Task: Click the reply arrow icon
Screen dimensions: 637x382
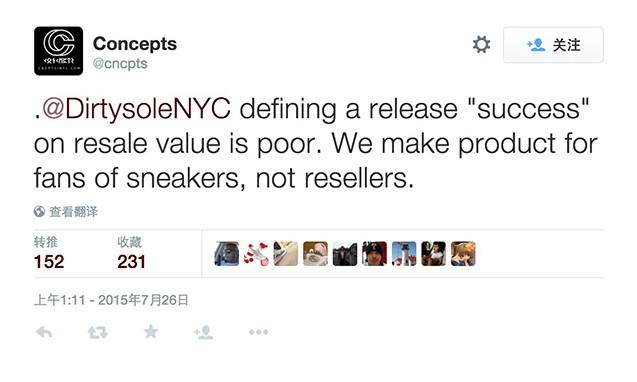Action: pyautogui.click(x=44, y=332)
